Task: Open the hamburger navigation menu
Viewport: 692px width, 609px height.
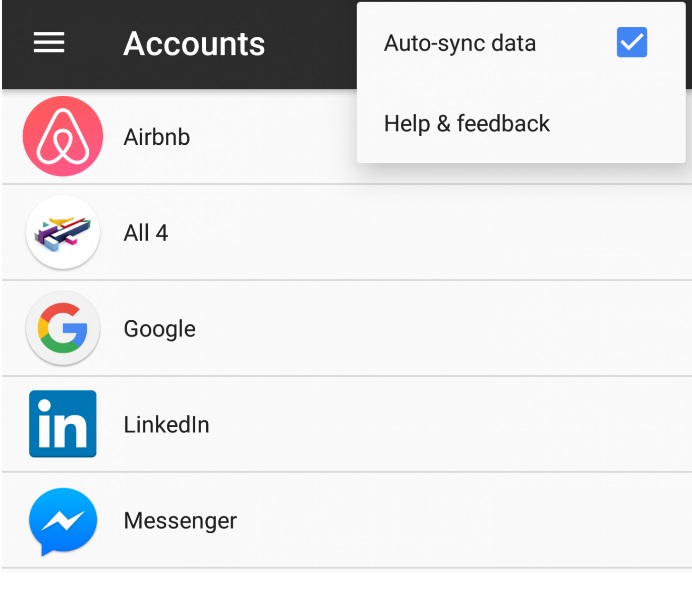Action: point(49,43)
